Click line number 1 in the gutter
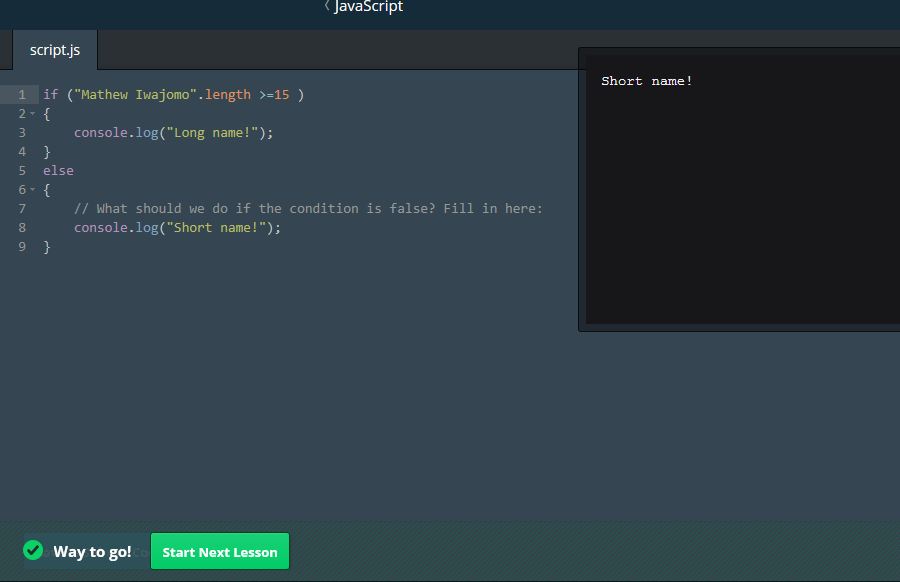This screenshot has width=900, height=582. tap(22, 95)
